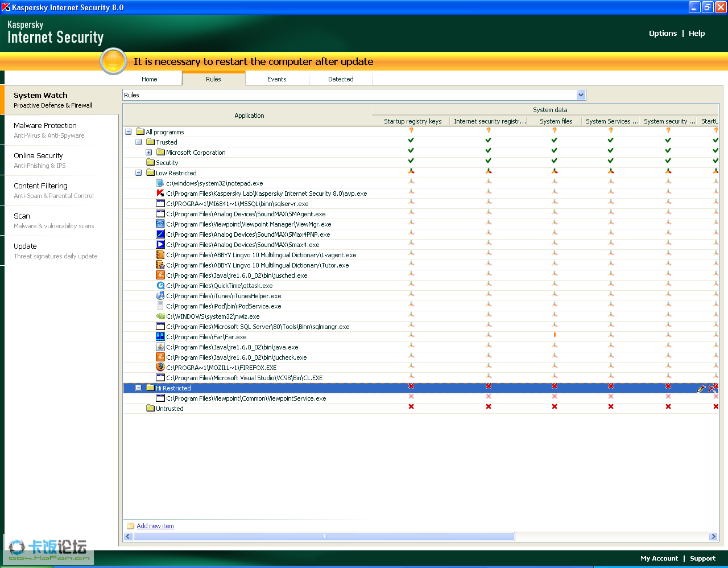The height and width of the screenshot is (568, 728).
Task: Toggle Untrusted System security red cross
Action: (668, 406)
